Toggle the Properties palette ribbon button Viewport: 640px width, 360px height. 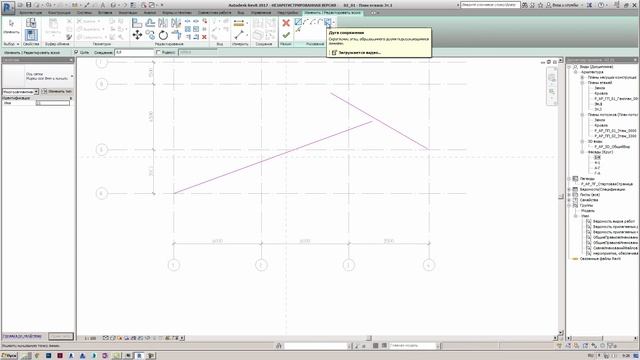click(x=31, y=34)
